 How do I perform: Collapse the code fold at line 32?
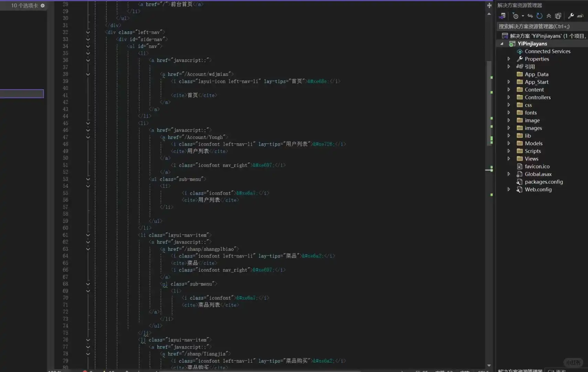(x=88, y=32)
